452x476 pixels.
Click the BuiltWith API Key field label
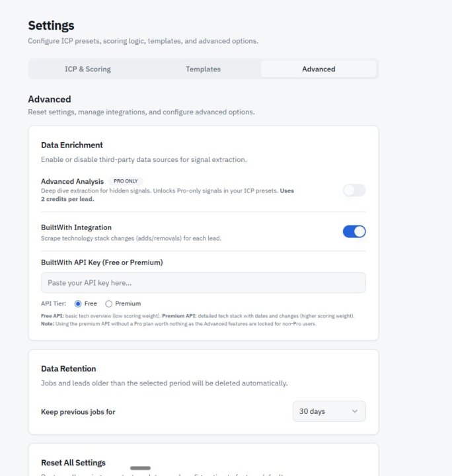coord(102,262)
